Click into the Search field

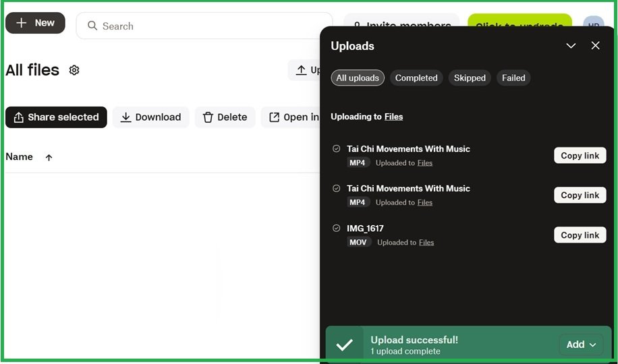click(x=204, y=26)
